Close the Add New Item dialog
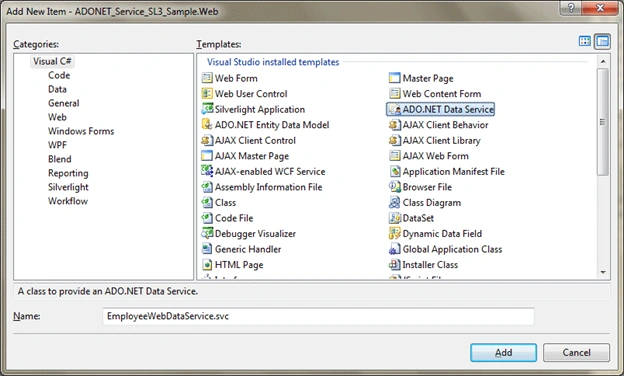This screenshot has height=376, width=624. [x=600, y=8]
